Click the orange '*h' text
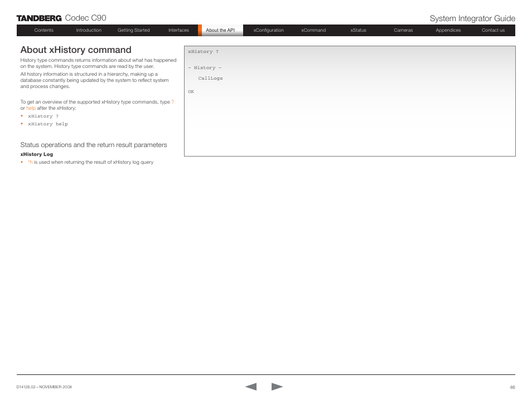The height and width of the screenshot is (400, 532). click(x=30, y=163)
